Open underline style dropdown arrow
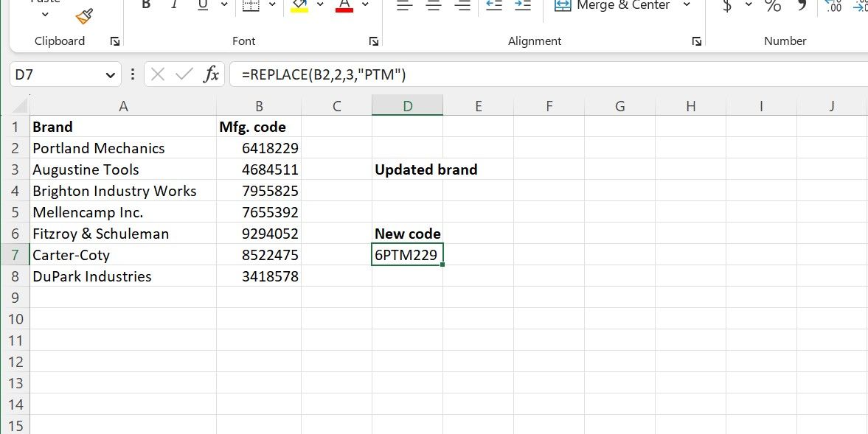 224,4
